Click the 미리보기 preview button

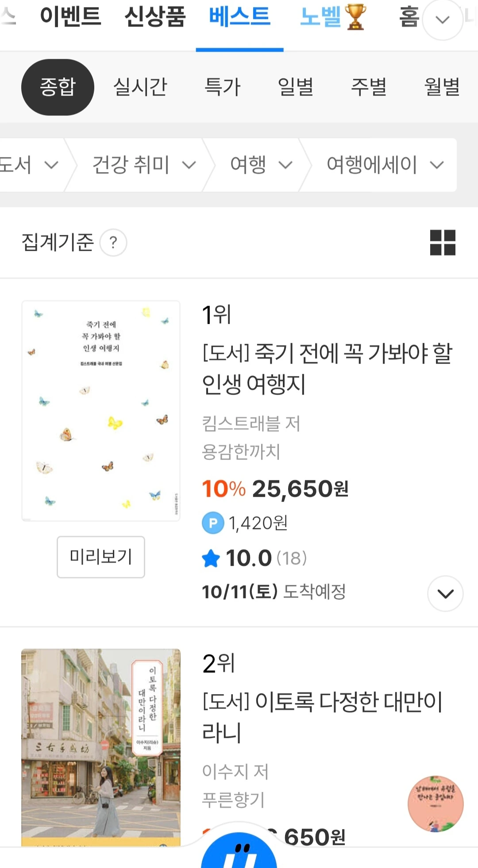(101, 557)
